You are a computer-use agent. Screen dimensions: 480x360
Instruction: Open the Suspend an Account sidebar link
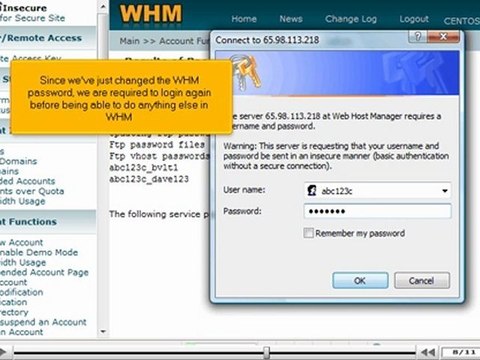click(x=43, y=322)
